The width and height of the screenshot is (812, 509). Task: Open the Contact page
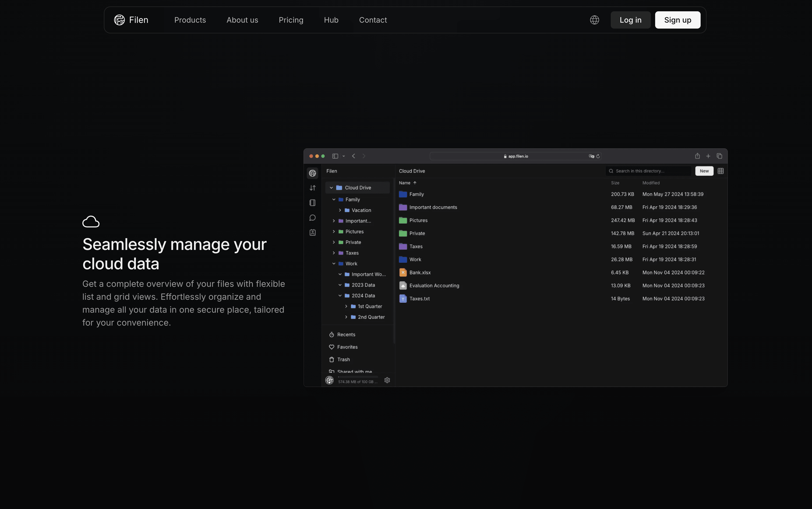pyautogui.click(x=373, y=20)
